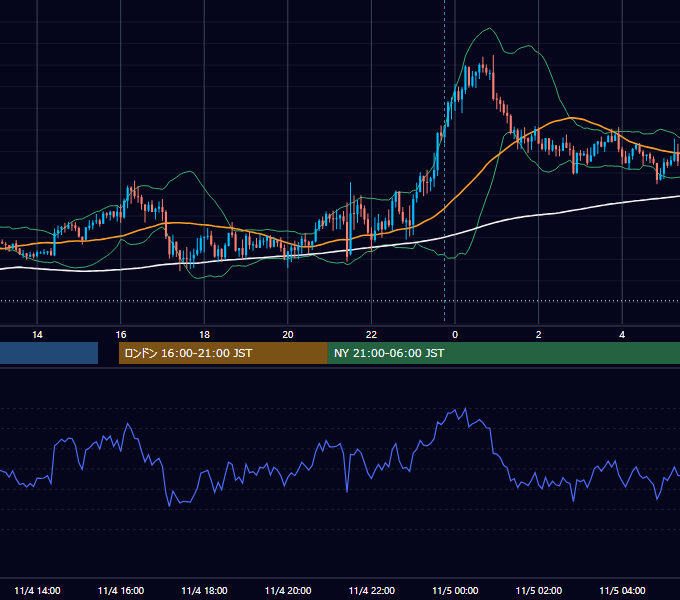
Task: Click the unlabeled blue session bar
Action: pyautogui.click(x=49, y=353)
